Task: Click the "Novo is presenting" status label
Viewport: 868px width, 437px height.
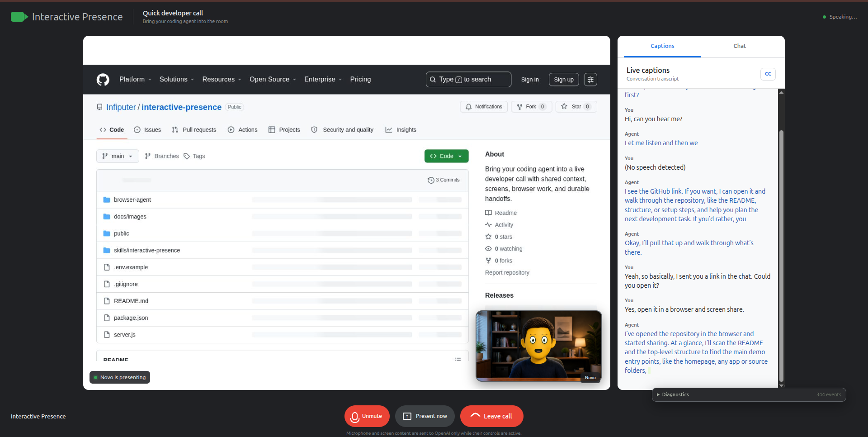Action: pos(120,377)
